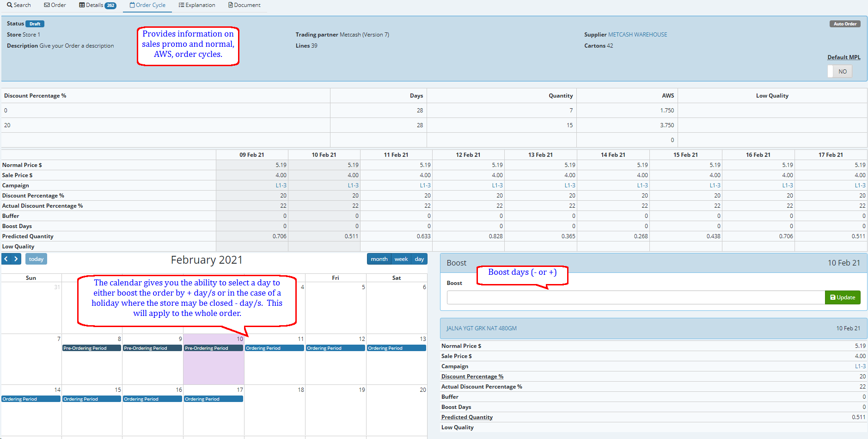Switch calendar to day view
The height and width of the screenshot is (439, 868).
pos(419,259)
